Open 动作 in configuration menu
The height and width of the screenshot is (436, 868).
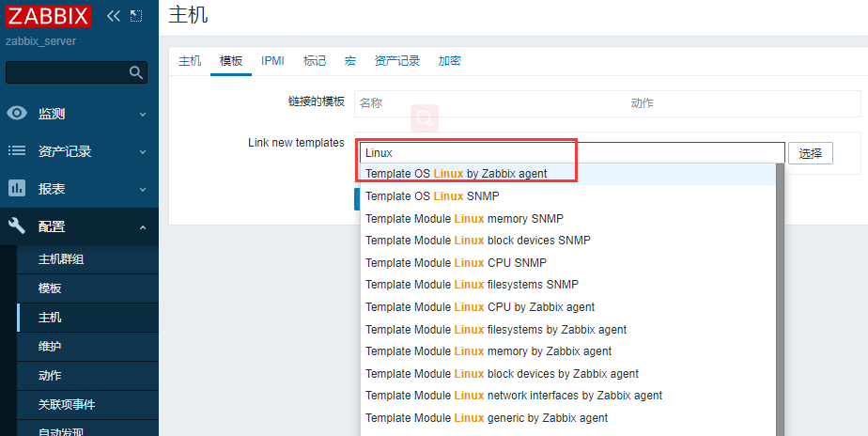(87, 376)
